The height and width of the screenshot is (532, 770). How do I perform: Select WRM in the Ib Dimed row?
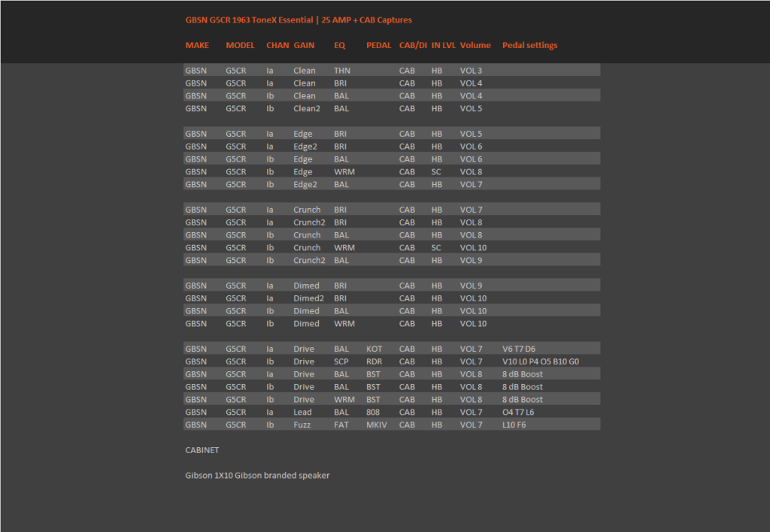tap(344, 323)
